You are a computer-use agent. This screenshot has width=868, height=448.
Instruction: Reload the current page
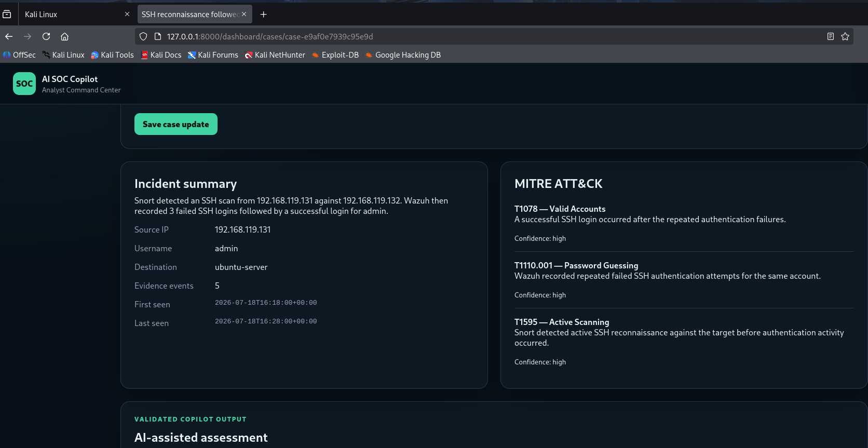click(46, 36)
